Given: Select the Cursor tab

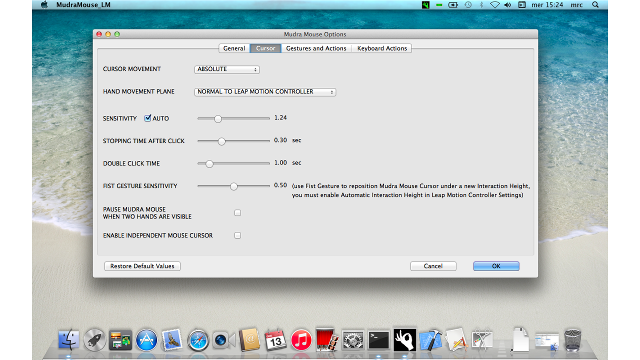Looking at the screenshot, I should click(265, 48).
